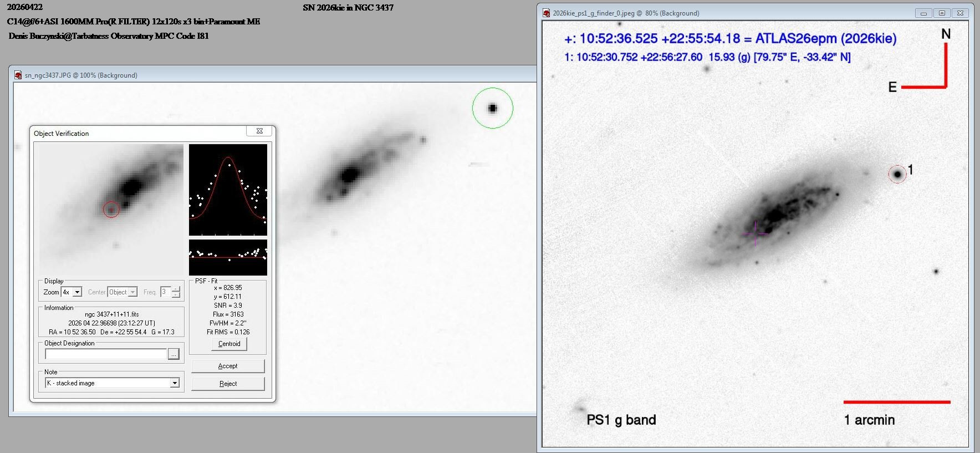Expand the Note dropdown showing stacked image
980x453 pixels.
pos(175,383)
